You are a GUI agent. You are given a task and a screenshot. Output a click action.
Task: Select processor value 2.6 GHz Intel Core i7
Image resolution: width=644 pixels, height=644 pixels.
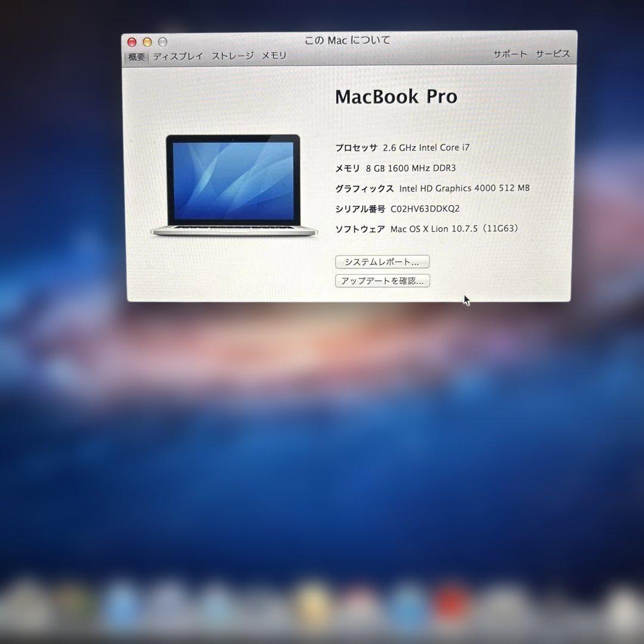point(426,148)
